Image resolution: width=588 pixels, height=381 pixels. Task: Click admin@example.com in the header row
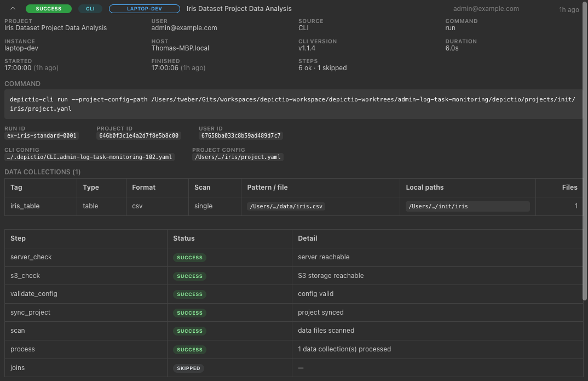486,9
